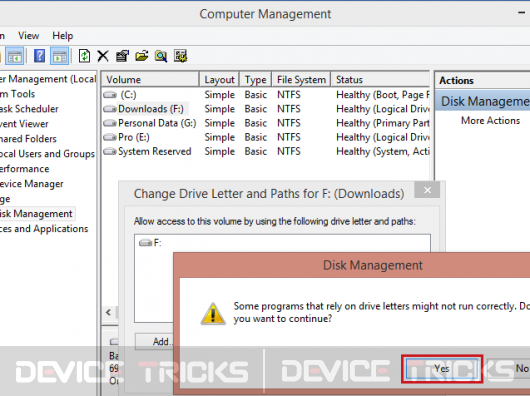Select Computer Management (Local) root node
The width and height of the screenshot is (530, 396).
click(48, 79)
